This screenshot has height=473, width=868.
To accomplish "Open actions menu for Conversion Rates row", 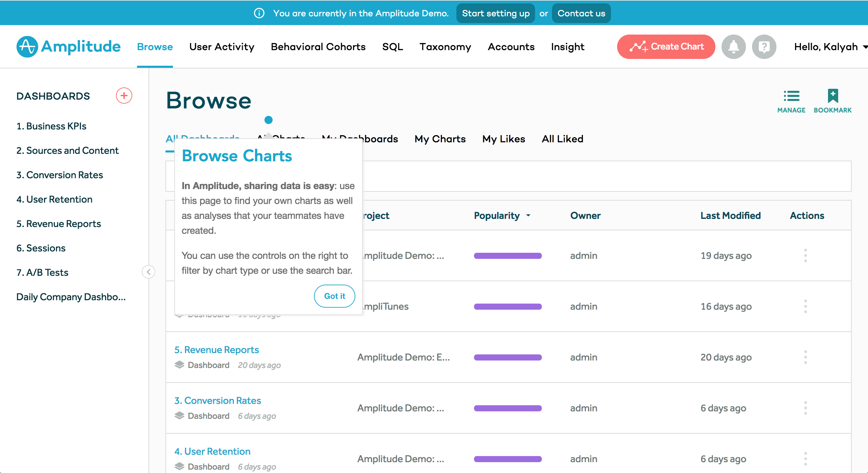I will tap(806, 408).
